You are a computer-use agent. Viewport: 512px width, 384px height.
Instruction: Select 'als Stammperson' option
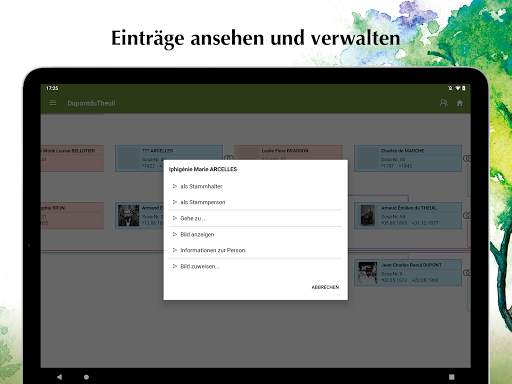(255, 202)
